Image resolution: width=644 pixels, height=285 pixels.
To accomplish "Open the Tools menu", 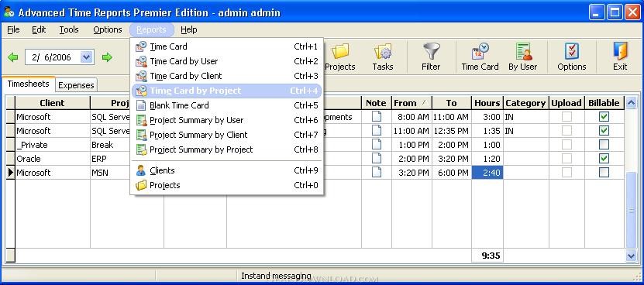I will [69, 29].
